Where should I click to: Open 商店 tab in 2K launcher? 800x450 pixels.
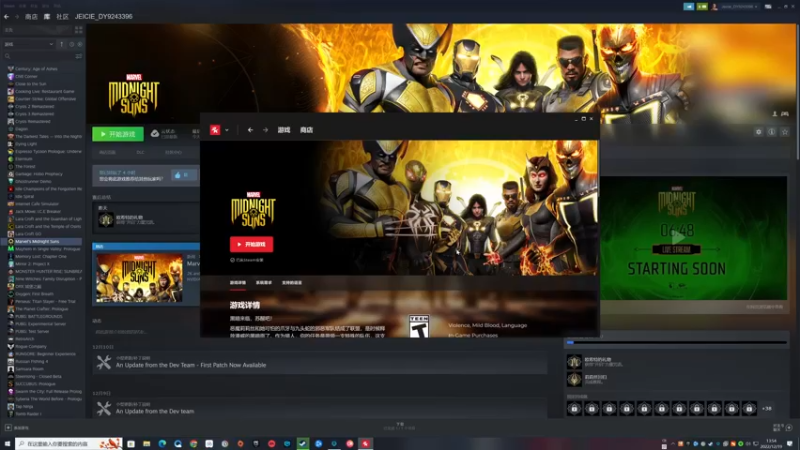[306, 130]
